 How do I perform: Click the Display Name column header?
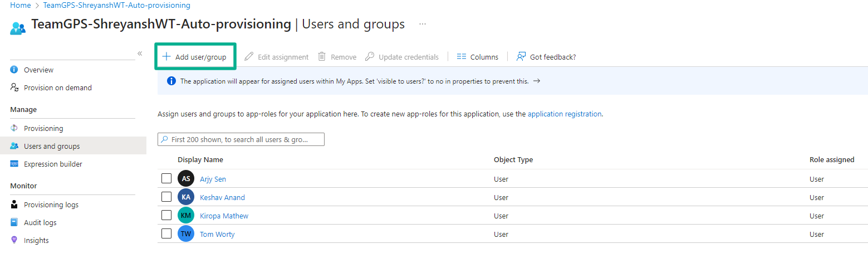(x=200, y=159)
